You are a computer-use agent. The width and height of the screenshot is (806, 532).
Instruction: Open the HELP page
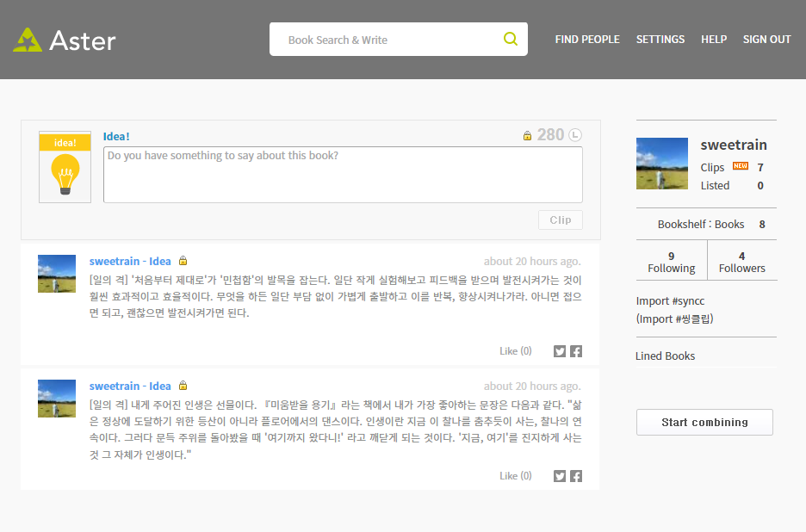pyautogui.click(x=714, y=40)
